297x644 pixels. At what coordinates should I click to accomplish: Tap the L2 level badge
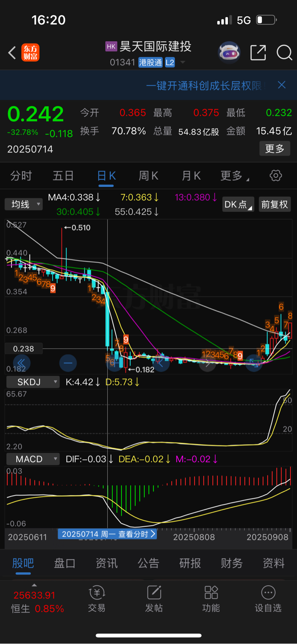click(170, 62)
